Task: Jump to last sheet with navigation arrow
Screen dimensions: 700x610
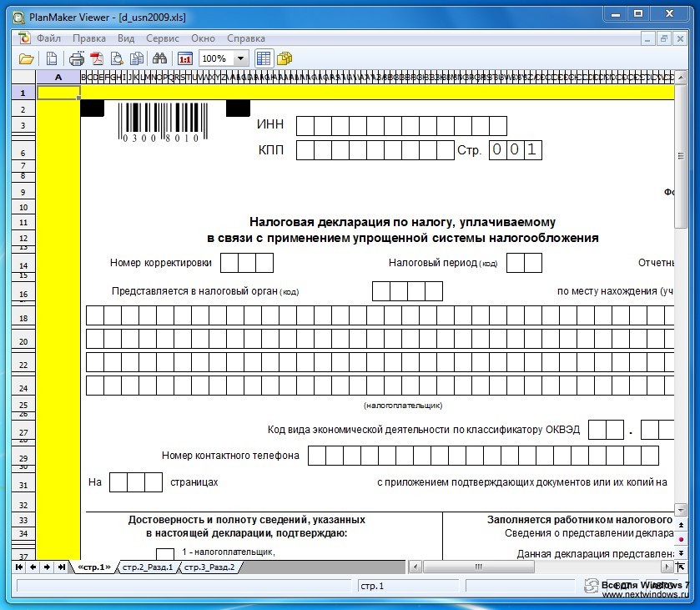Action: tap(62, 567)
